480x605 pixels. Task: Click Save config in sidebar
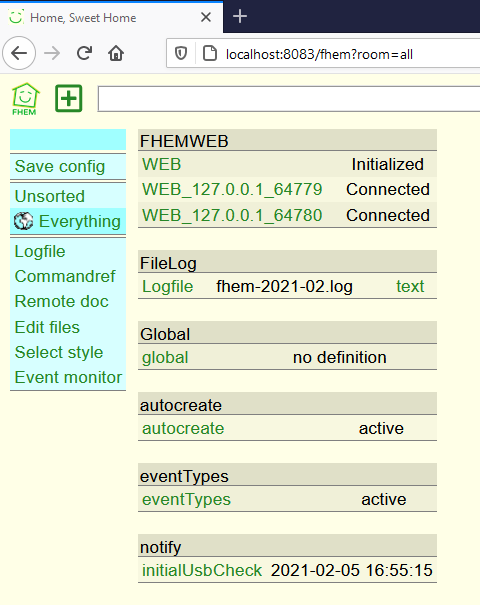60,167
